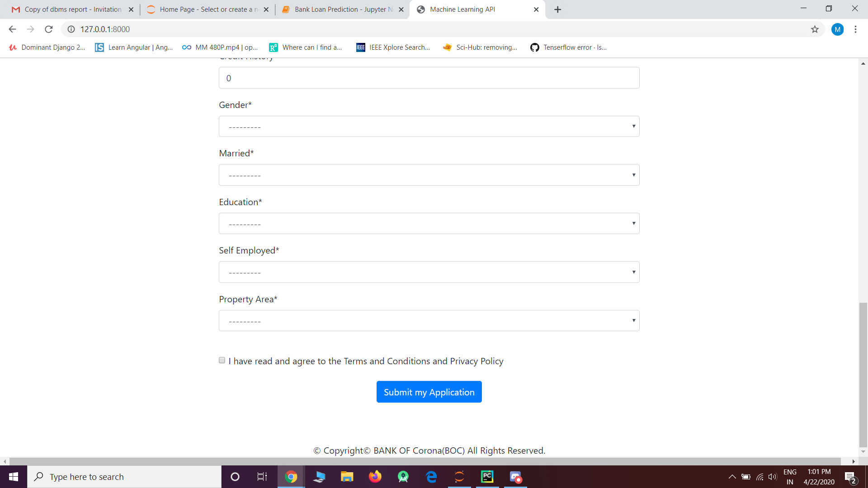Screen dimensions: 868x488
Task: Click the site info icon in address bar
Action: [x=71, y=29]
